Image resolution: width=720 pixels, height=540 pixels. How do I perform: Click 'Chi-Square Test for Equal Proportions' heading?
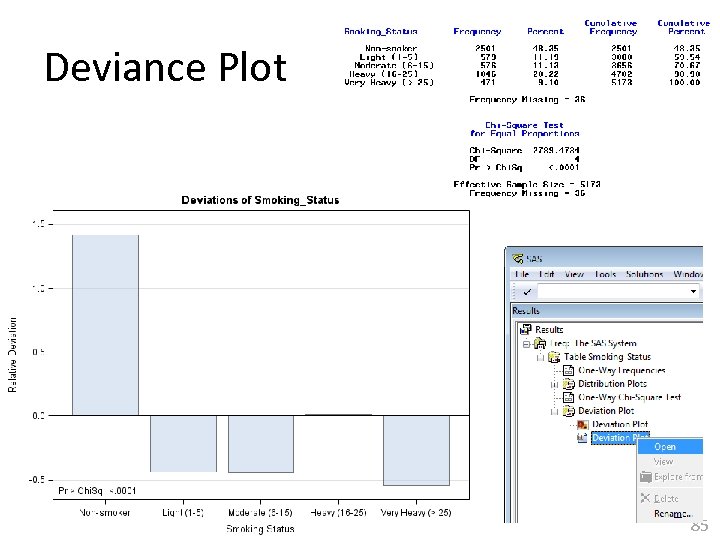(x=524, y=129)
